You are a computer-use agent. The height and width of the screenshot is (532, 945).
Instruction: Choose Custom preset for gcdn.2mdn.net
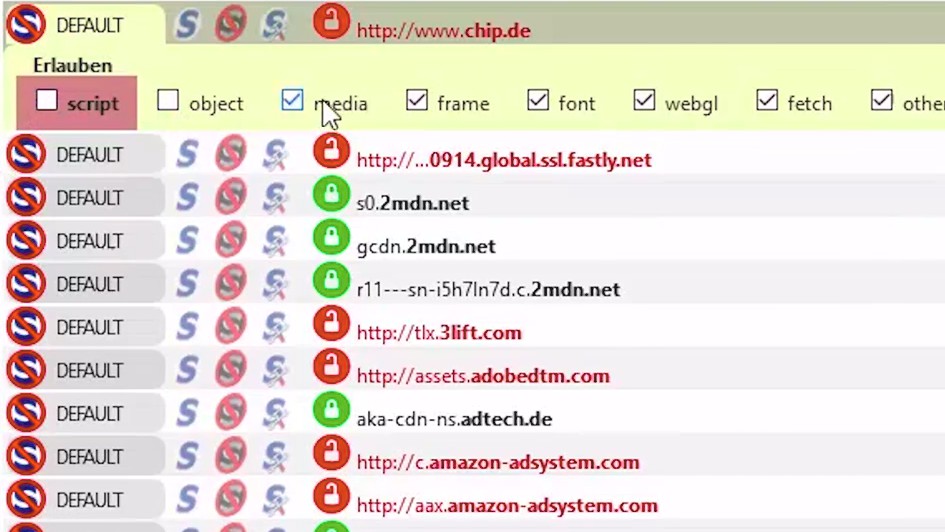click(275, 241)
